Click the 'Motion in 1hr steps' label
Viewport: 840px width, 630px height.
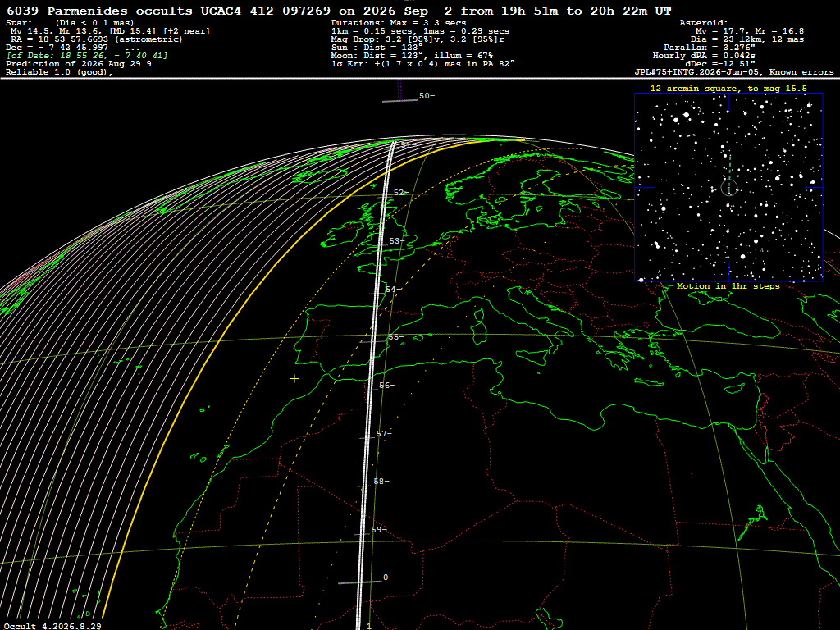coord(728,286)
